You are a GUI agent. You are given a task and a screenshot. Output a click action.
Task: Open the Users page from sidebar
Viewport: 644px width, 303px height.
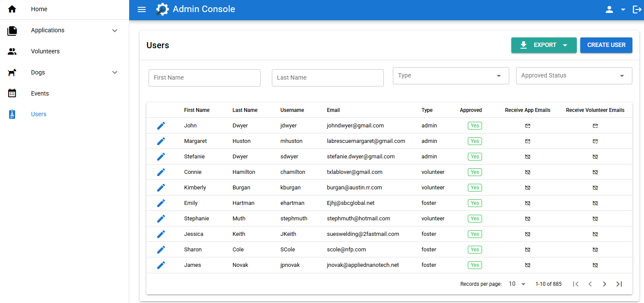[x=38, y=114]
